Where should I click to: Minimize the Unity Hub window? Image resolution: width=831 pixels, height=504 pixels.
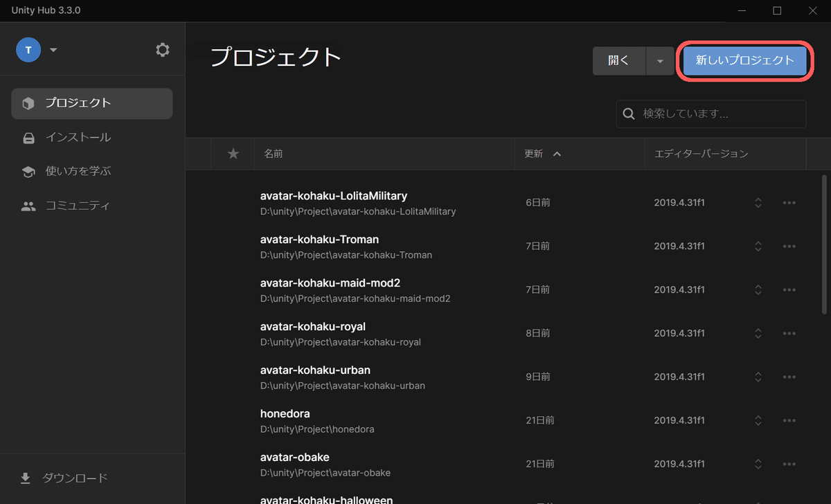coord(741,10)
